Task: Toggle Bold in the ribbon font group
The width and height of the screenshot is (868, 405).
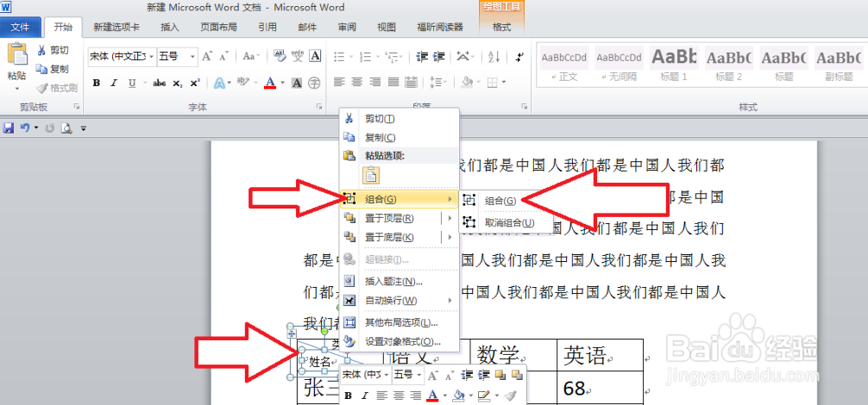Action: (96, 83)
